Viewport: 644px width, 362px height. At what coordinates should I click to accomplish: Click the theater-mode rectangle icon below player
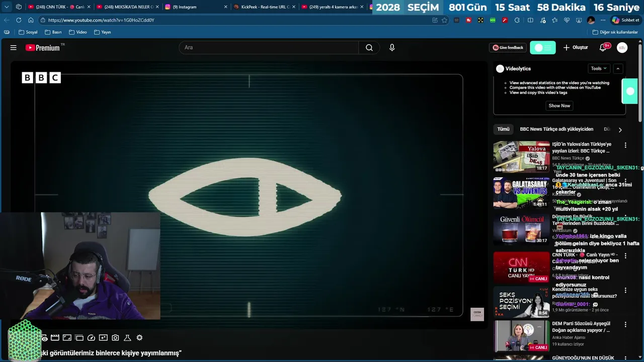coord(67,338)
